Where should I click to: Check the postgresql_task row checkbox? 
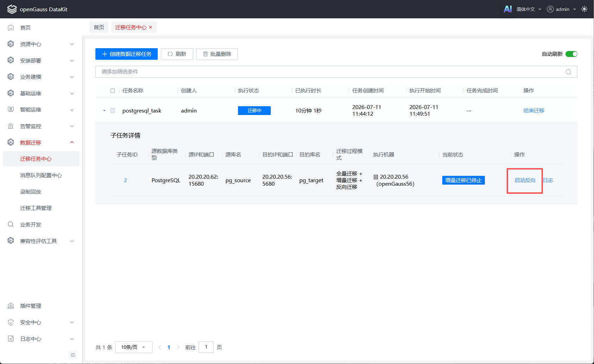[113, 110]
